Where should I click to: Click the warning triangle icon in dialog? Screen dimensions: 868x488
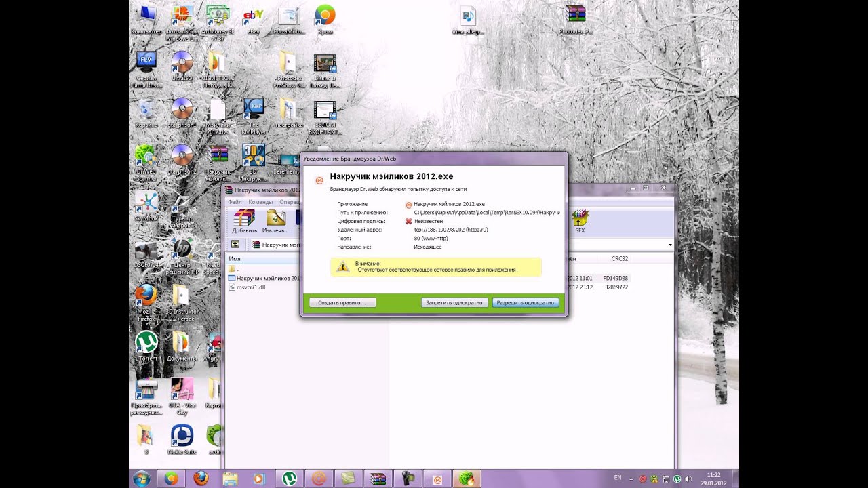pyautogui.click(x=343, y=266)
